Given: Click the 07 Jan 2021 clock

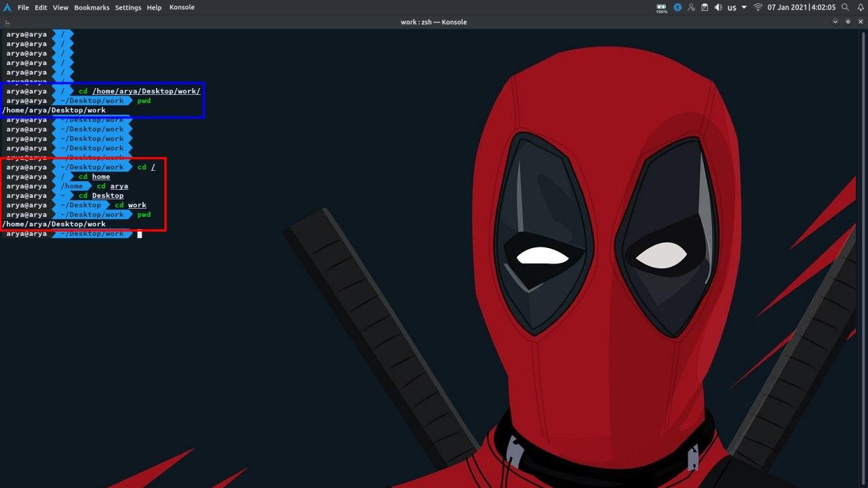Looking at the screenshot, I should (x=801, y=7).
